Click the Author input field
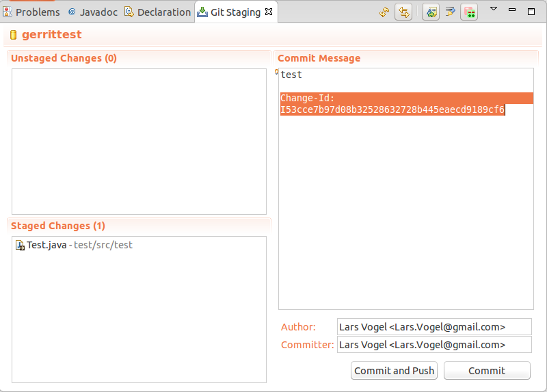547x392 pixels. coord(434,327)
